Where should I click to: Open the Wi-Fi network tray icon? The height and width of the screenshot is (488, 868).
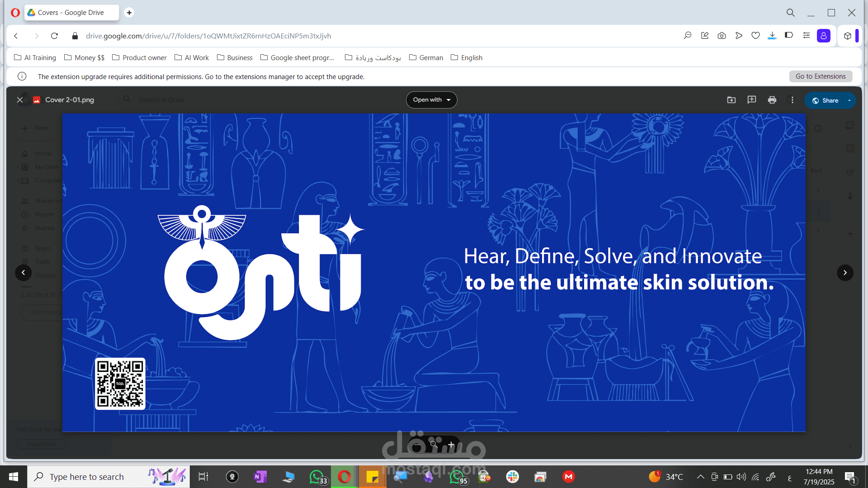point(755,477)
